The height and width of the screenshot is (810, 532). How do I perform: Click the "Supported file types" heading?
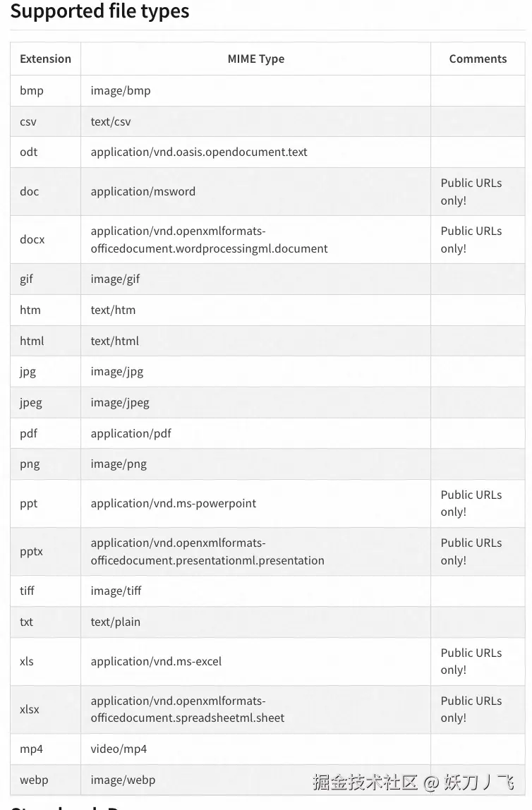click(99, 11)
